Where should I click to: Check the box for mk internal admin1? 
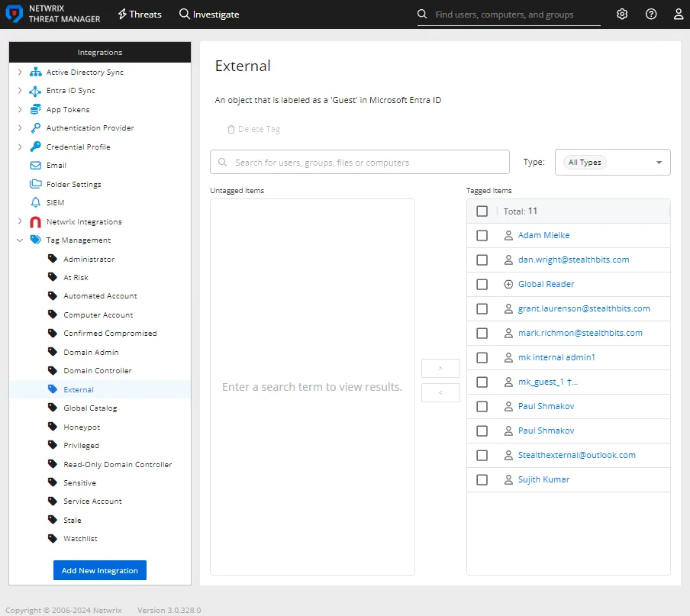coord(482,358)
